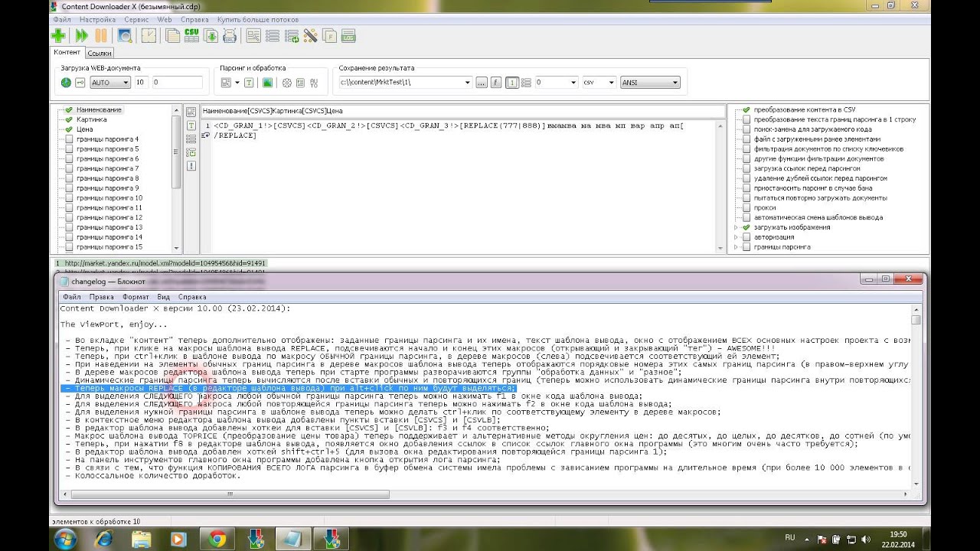Open the parsing LOG toolbar icon
This screenshot has width=980, height=551.
[x=348, y=35]
